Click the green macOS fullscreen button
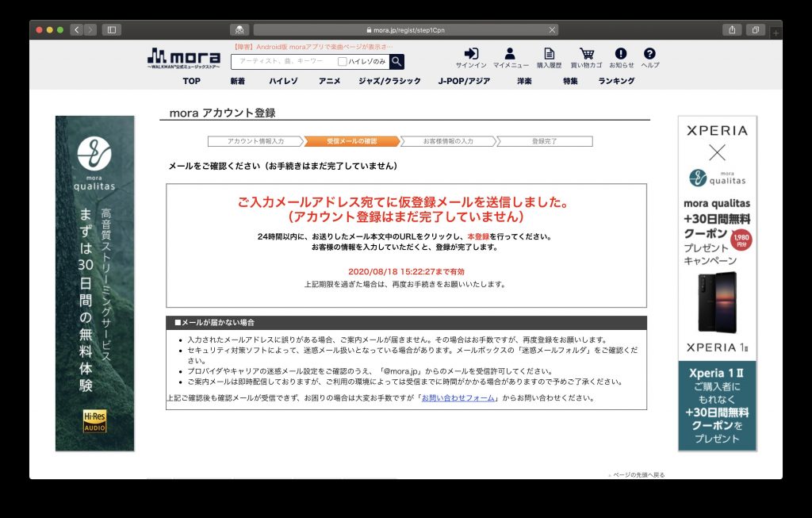Viewport: 812px width, 518px height. pos(60,30)
